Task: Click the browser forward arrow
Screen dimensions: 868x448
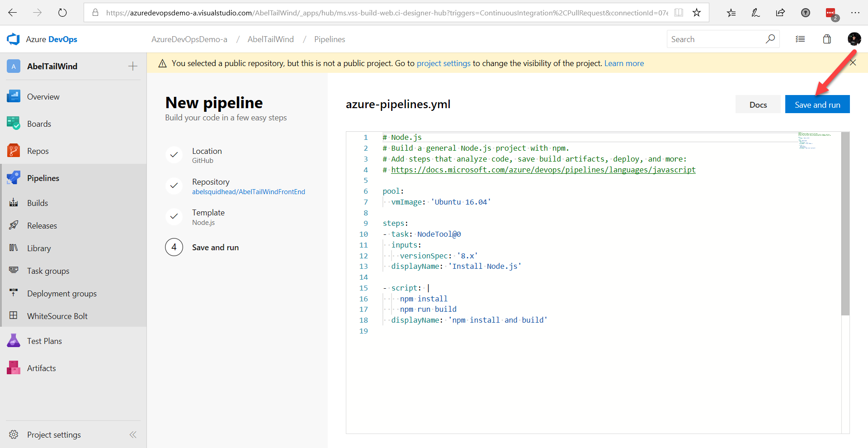Action: click(x=38, y=13)
